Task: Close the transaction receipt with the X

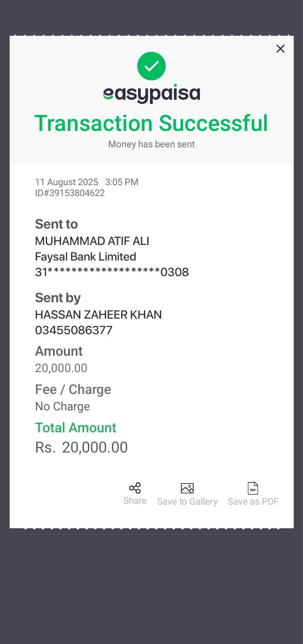Action: coord(280,49)
